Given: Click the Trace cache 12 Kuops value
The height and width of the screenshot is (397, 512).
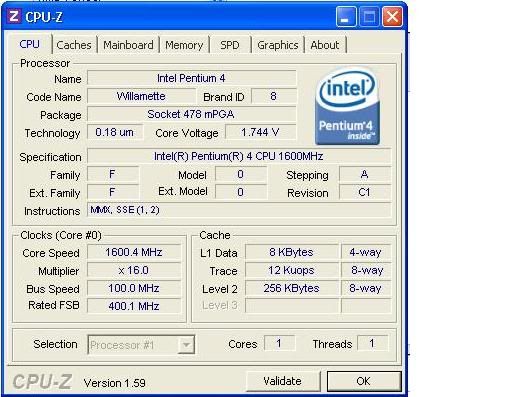Looking at the screenshot, I should [292, 270].
